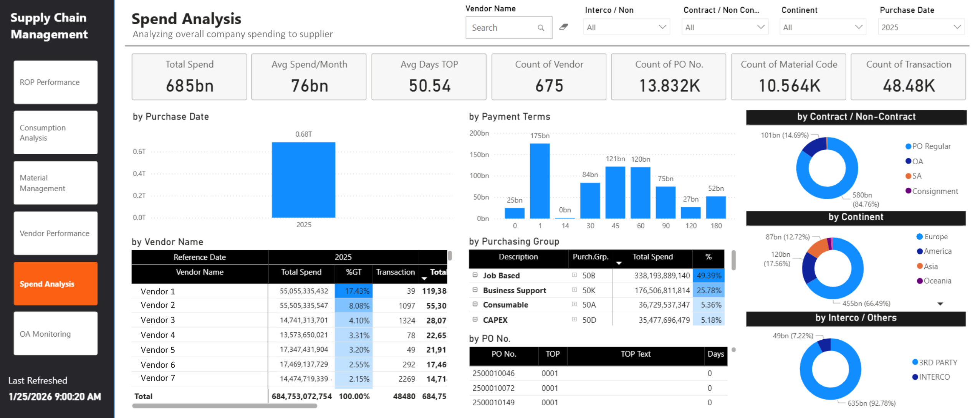Click the vendor table horizontal scrollbar

(225, 406)
